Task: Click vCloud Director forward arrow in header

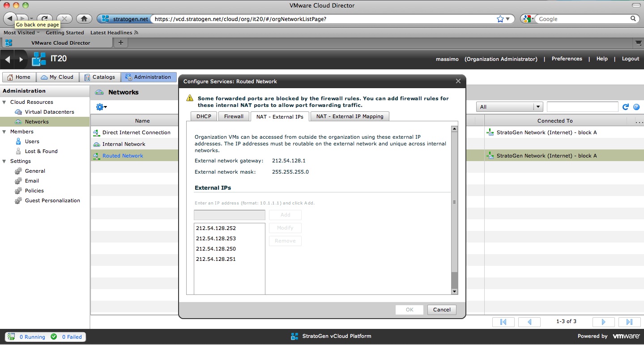Action: (x=21, y=59)
